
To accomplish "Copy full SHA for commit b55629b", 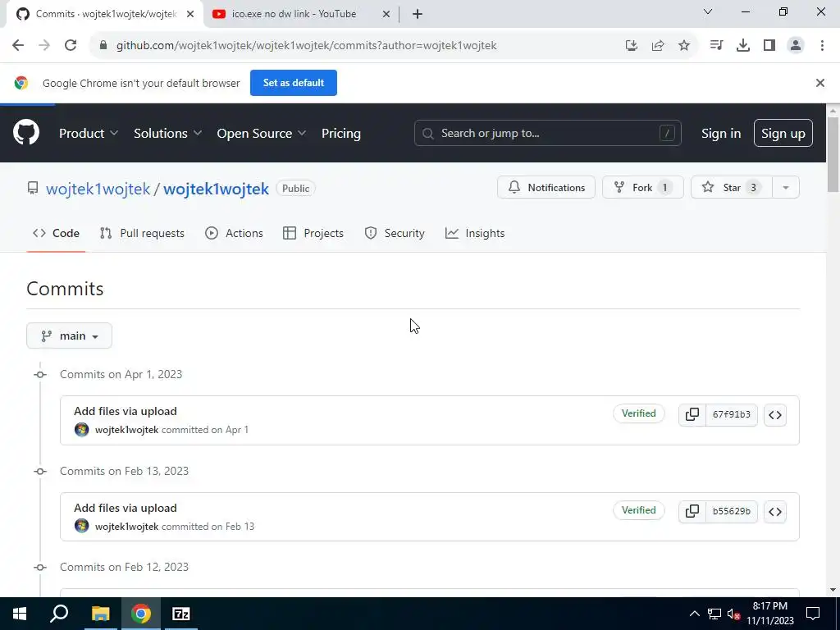I will coord(692,512).
